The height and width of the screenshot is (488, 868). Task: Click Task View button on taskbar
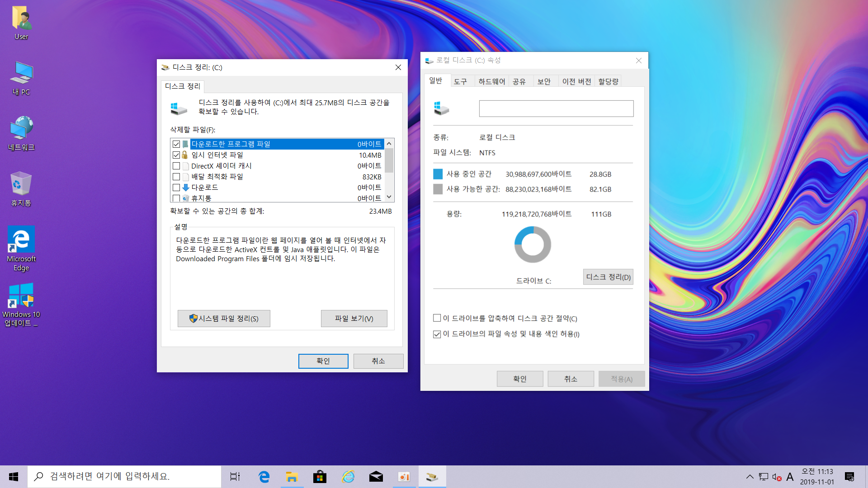(235, 477)
